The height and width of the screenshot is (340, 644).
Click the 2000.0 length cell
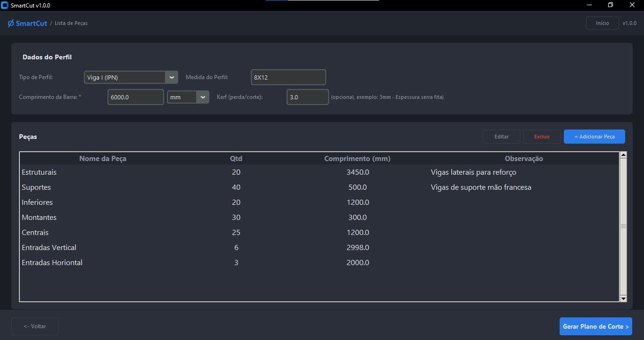coord(358,263)
